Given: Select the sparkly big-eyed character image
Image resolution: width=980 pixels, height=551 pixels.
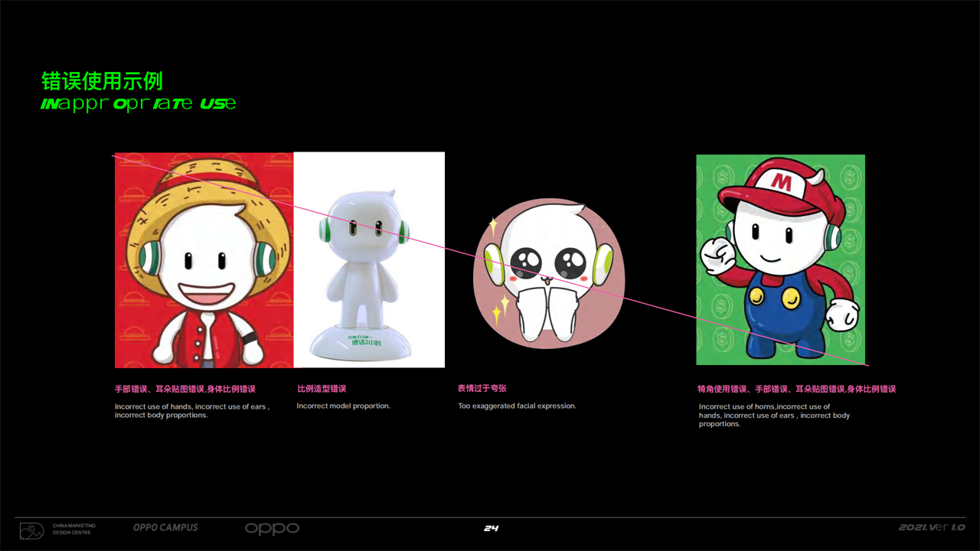Looking at the screenshot, I should coord(548,273).
